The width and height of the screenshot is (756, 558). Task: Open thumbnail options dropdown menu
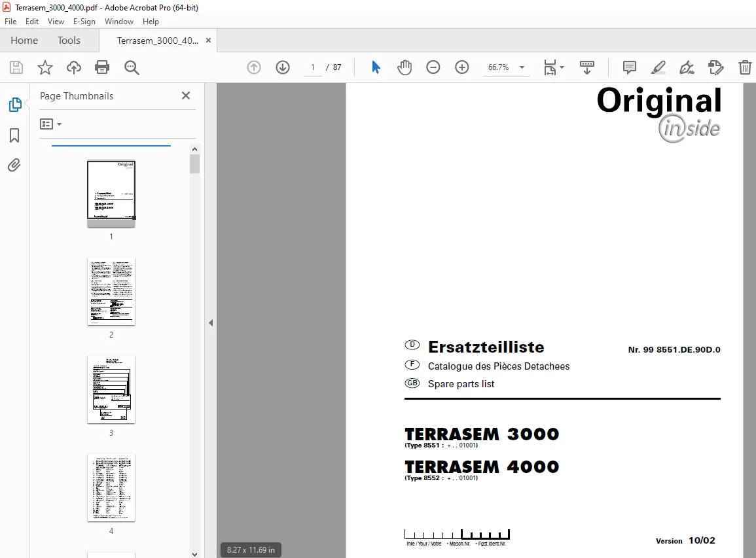pyautogui.click(x=50, y=124)
